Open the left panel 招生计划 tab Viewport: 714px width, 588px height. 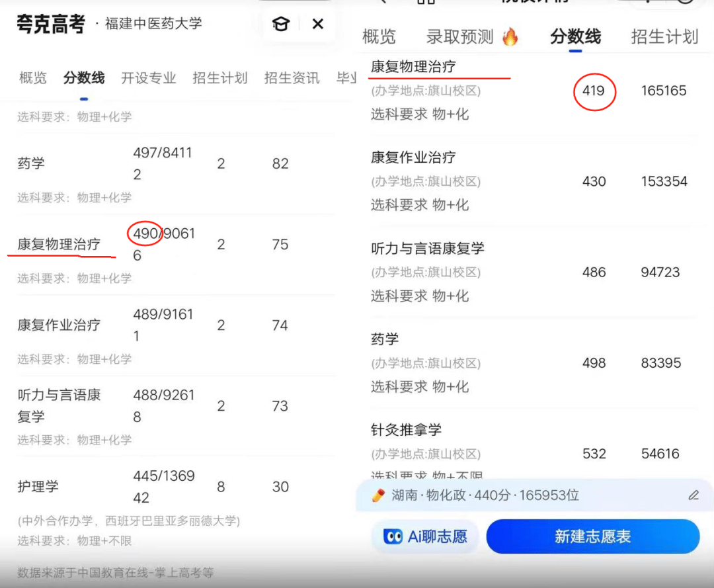[220, 78]
